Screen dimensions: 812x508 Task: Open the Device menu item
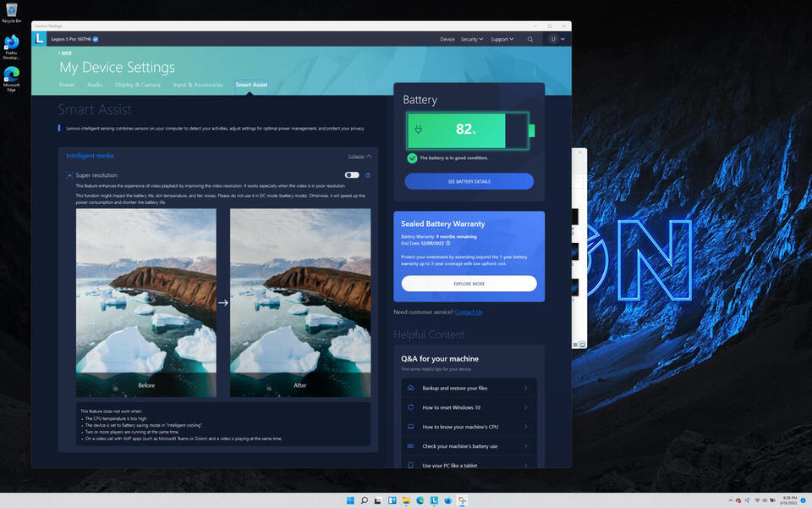pyautogui.click(x=447, y=40)
